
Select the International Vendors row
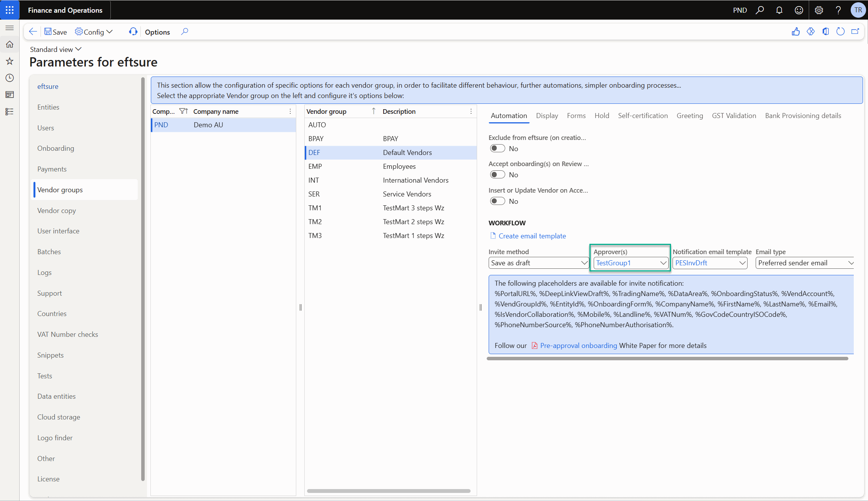tap(391, 180)
